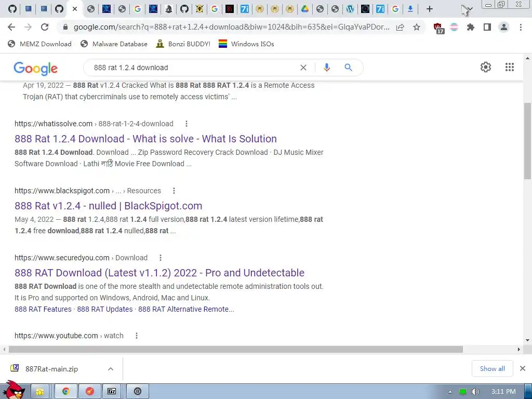Open the options menu beside the blackspigot.com result
Image resolution: width=532 pixels, height=399 pixels.
click(x=174, y=191)
